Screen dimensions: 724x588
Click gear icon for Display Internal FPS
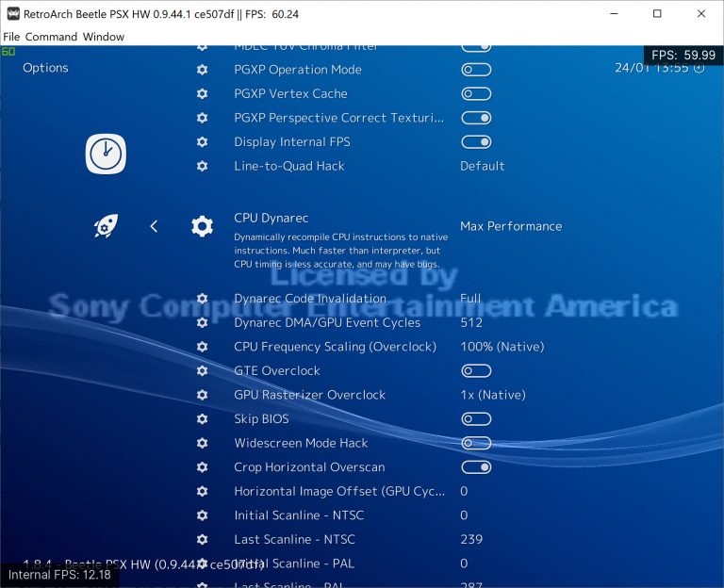pyautogui.click(x=203, y=141)
